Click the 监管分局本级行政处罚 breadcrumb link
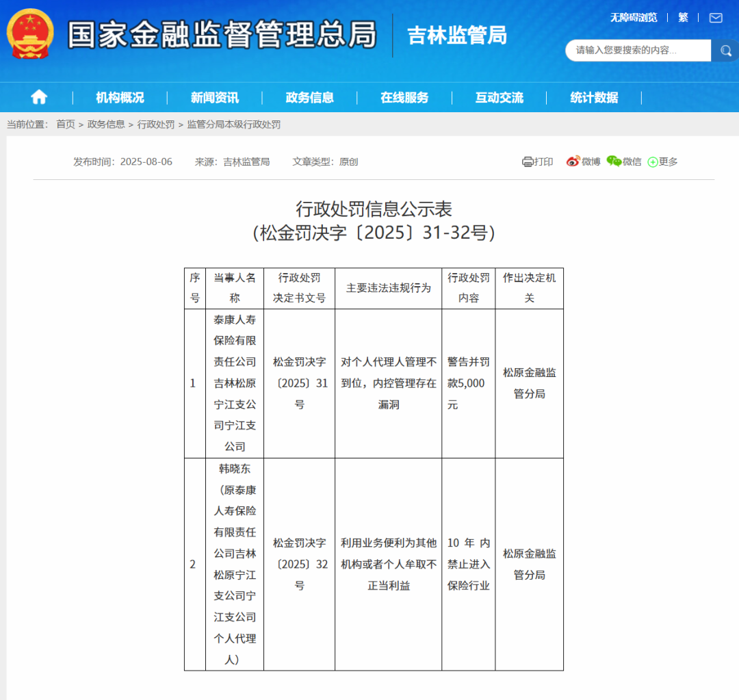Viewport: 739px width, 700px height. [x=234, y=125]
